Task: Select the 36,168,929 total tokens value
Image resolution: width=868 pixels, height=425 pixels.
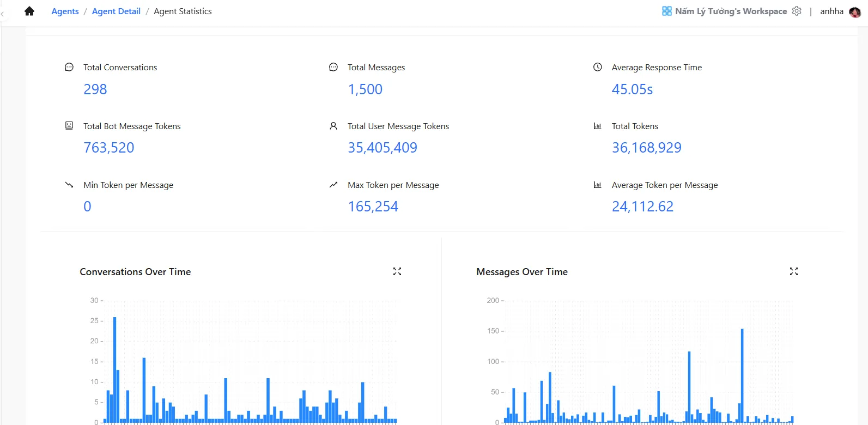Action: tap(647, 148)
